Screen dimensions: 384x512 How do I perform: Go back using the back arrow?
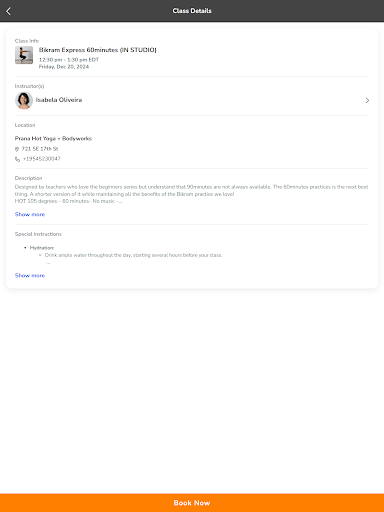(9, 11)
